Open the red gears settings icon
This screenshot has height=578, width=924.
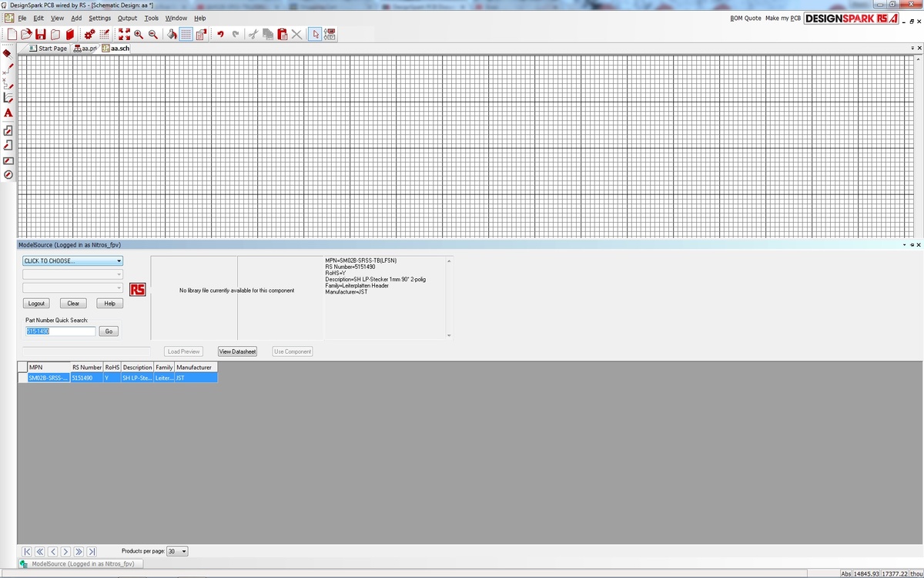click(89, 34)
